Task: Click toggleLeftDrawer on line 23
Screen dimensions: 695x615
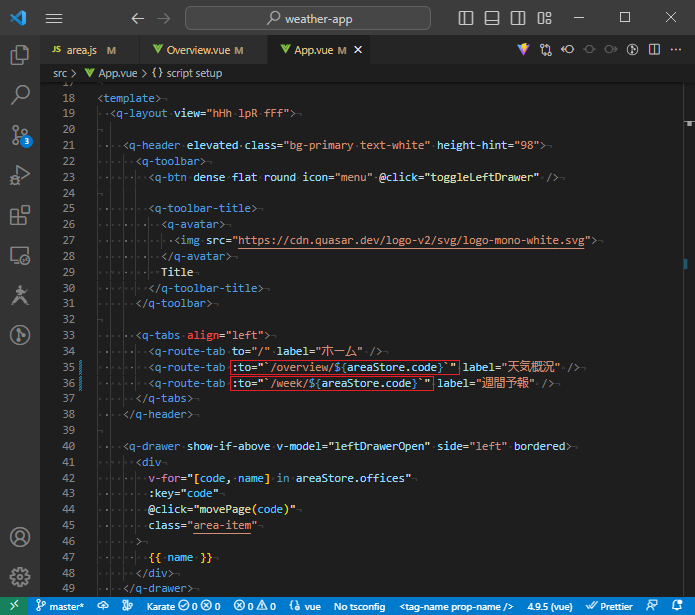Action: 484,177
